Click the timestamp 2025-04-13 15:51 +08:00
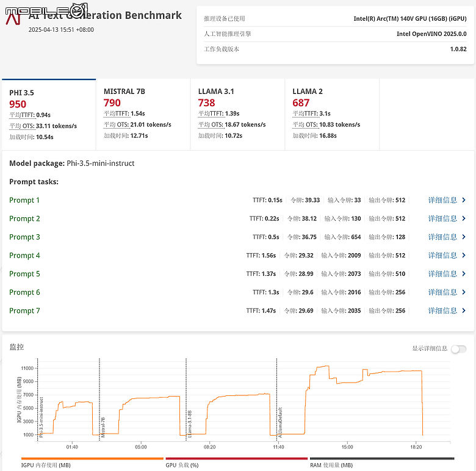The height and width of the screenshot is (471, 476). click(x=61, y=30)
